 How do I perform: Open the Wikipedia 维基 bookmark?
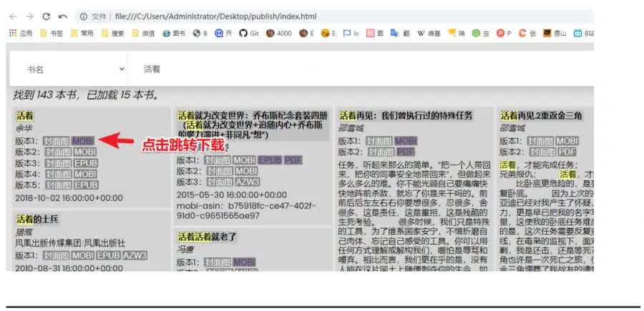click(x=429, y=33)
